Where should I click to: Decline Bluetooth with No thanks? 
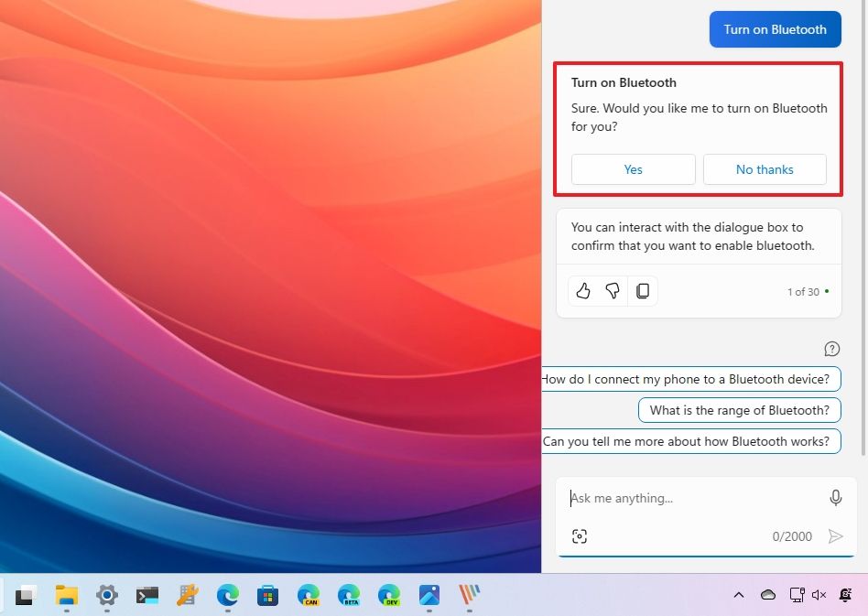(x=765, y=169)
